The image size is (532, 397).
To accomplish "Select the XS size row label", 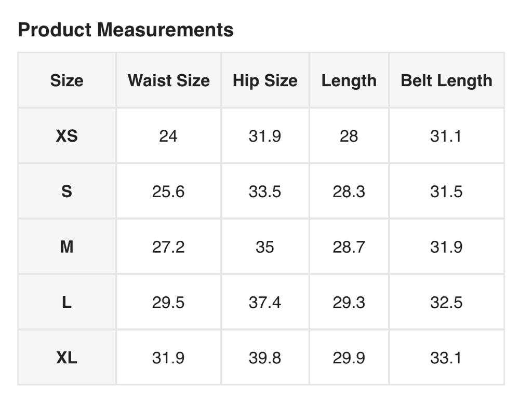I will (x=66, y=136).
